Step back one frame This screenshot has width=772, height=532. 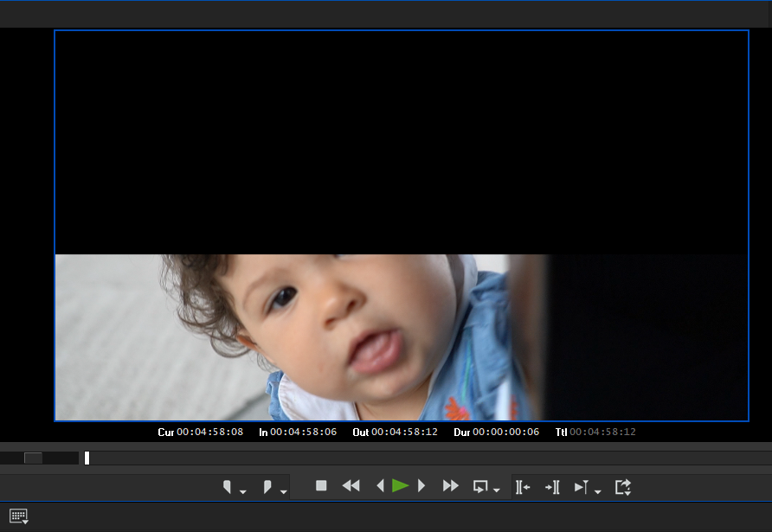pyautogui.click(x=381, y=486)
